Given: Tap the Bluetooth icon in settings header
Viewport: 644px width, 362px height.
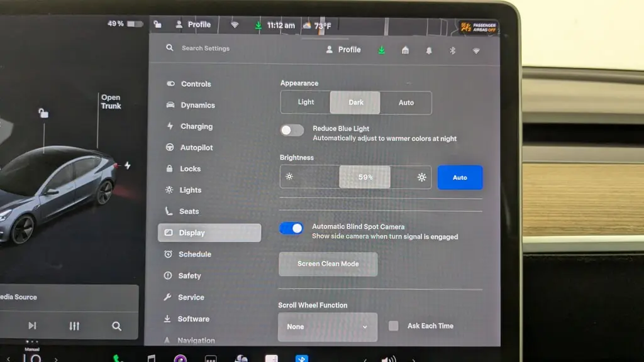Looking at the screenshot, I should pos(452,50).
